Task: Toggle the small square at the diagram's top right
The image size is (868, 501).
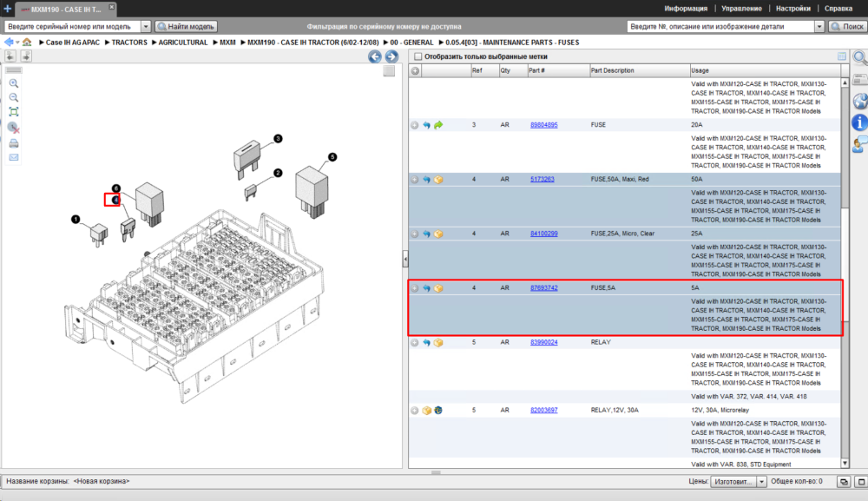Action: (389, 71)
